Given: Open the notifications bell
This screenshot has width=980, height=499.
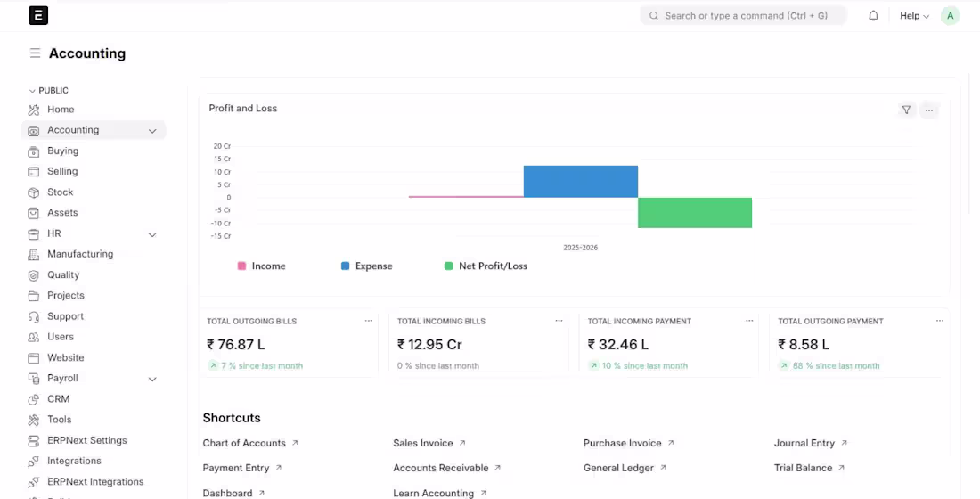Looking at the screenshot, I should [x=873, y=16].
